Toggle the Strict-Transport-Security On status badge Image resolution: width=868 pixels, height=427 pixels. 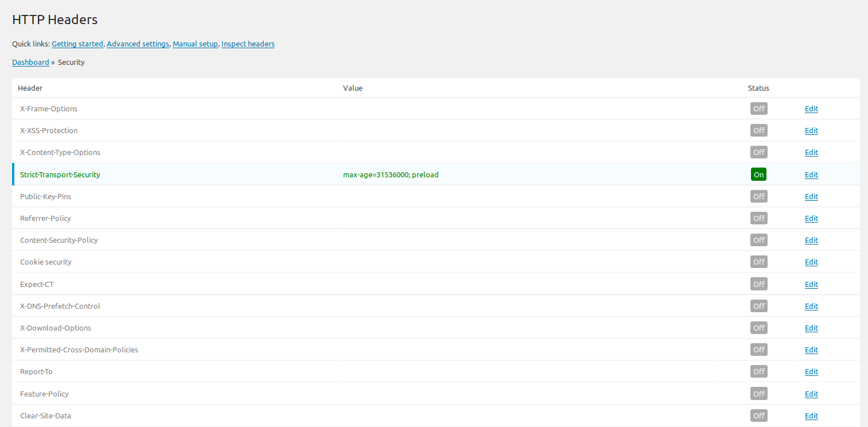coord(758,174)
